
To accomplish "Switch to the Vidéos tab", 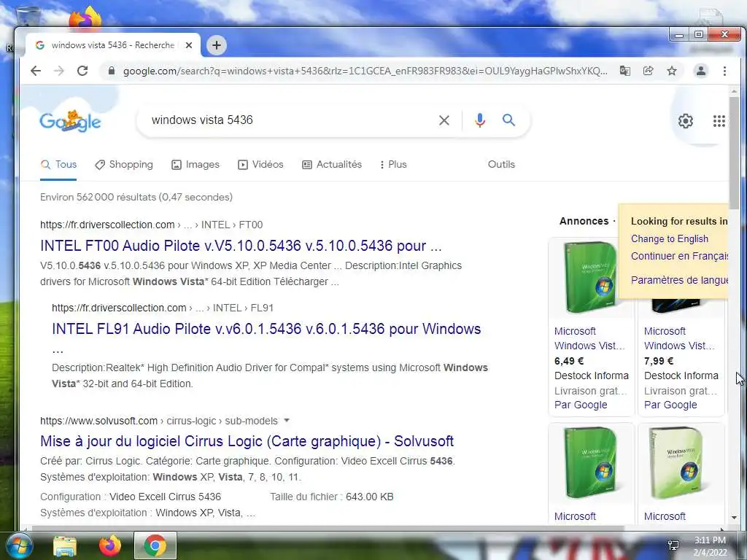I will click(260, 164).
